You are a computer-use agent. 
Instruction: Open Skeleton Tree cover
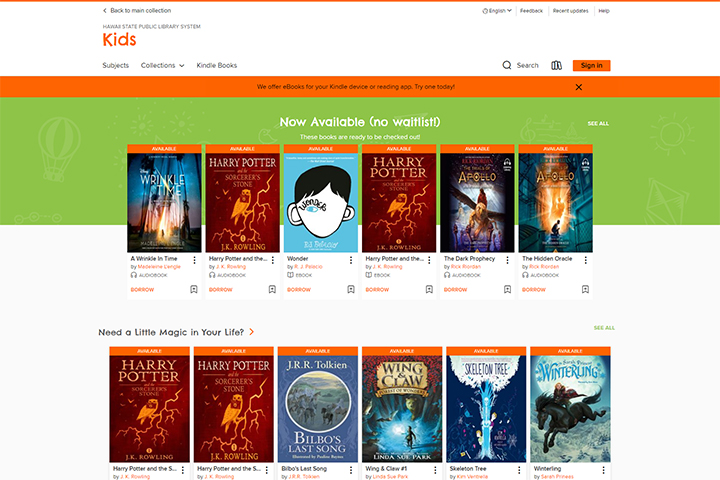point(486,409)
